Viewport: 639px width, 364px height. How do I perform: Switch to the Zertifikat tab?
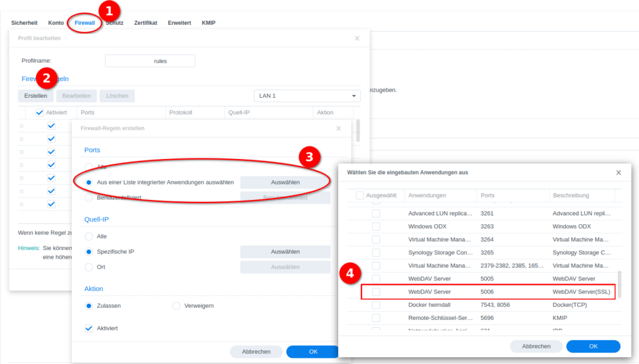145,22
